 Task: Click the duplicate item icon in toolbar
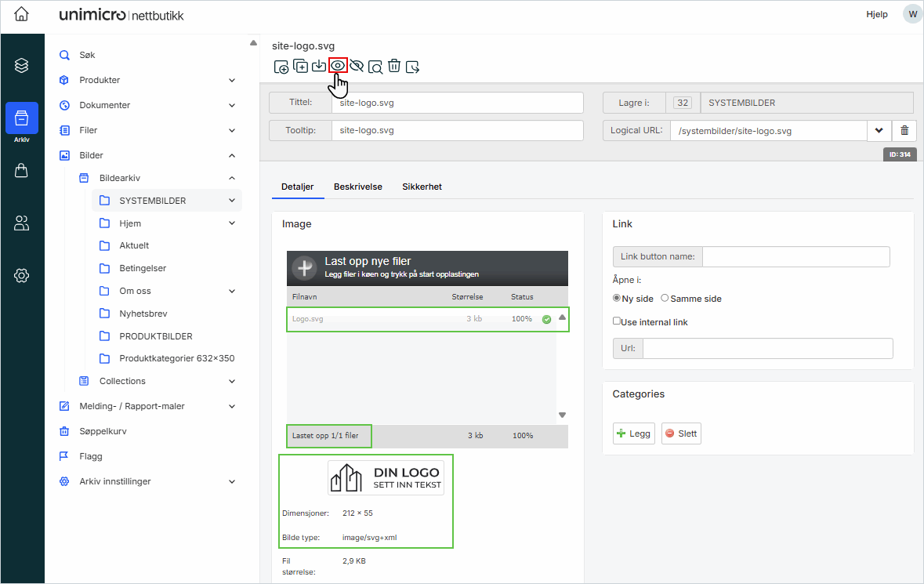pyautogui.click(x=300, y=66)
